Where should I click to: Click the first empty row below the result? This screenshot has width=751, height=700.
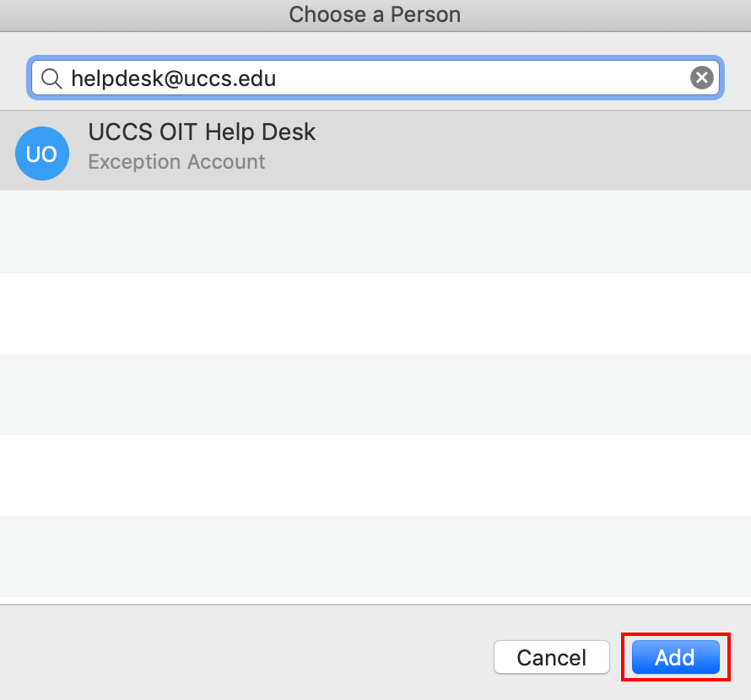pyautogui.click(x=375, y=232)
